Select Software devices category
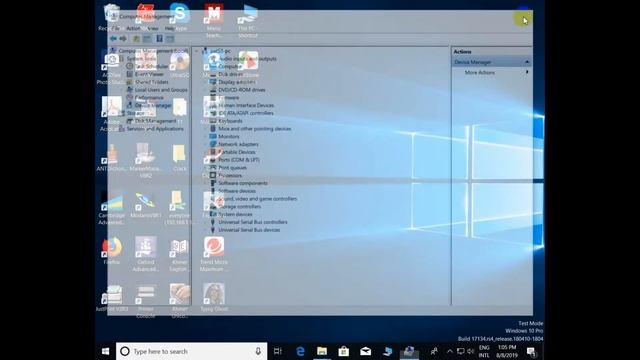Viewport: 640px width, 360px height. (x=237, y=191)
